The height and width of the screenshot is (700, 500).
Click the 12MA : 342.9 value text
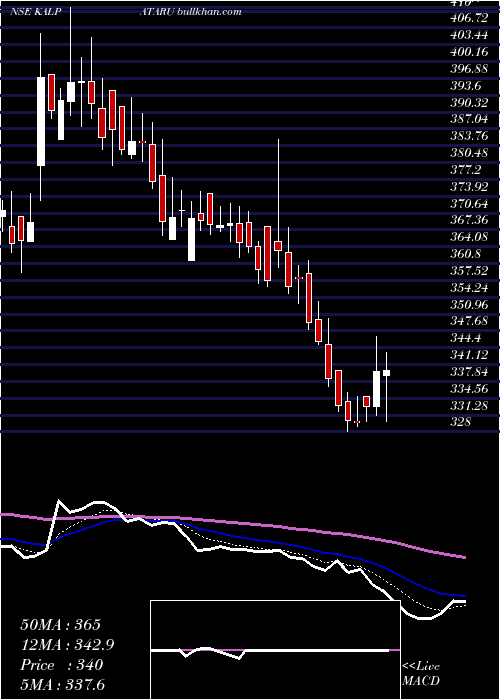pyautogui.click(x=67, y=645)
